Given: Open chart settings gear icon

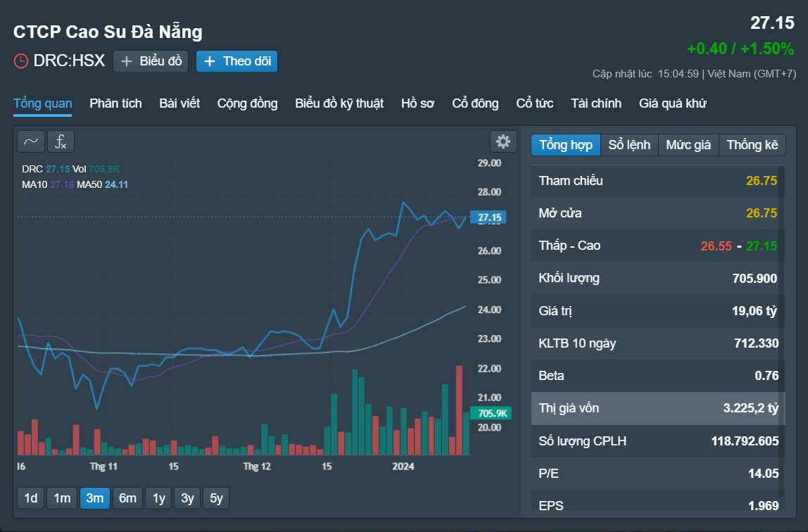Looking at the screenshot, I should [x=503, y=141].
